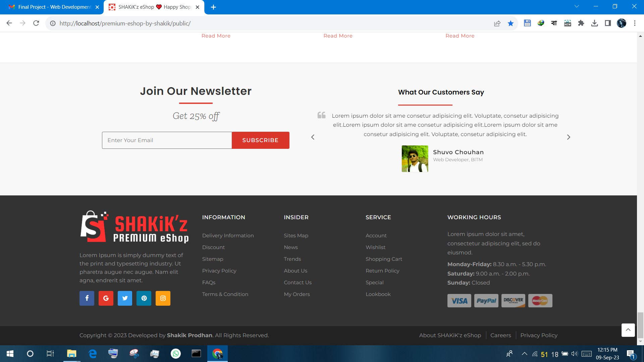Viewport: 644px width, 362px height.
Task: Open the Discount footer link
Action: pos(213,247)
